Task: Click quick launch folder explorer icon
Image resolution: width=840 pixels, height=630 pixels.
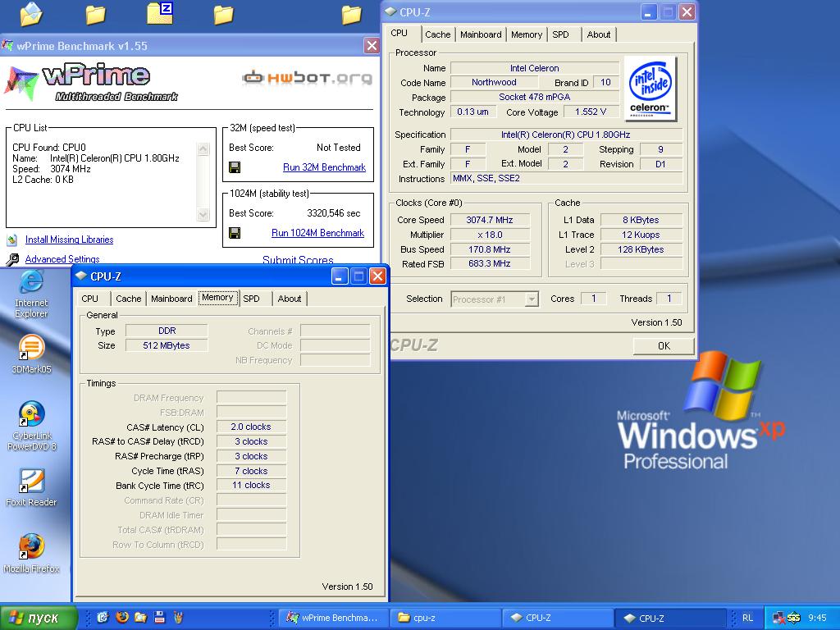Action: 140,617
